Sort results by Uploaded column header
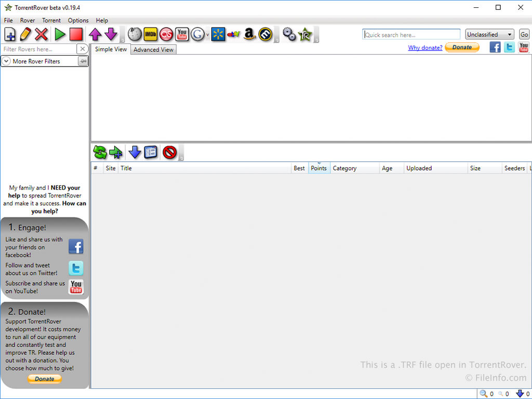 point(436,168)
